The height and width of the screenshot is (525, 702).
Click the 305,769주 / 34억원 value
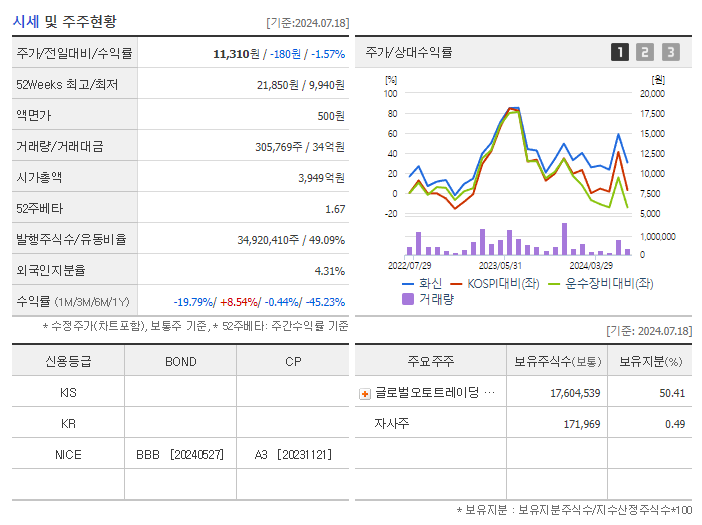(300, 147)
